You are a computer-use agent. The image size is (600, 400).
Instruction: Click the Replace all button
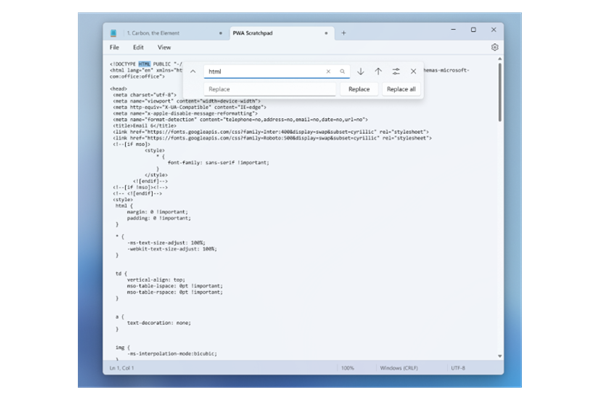pyautogui.click(x=401, y=89)
